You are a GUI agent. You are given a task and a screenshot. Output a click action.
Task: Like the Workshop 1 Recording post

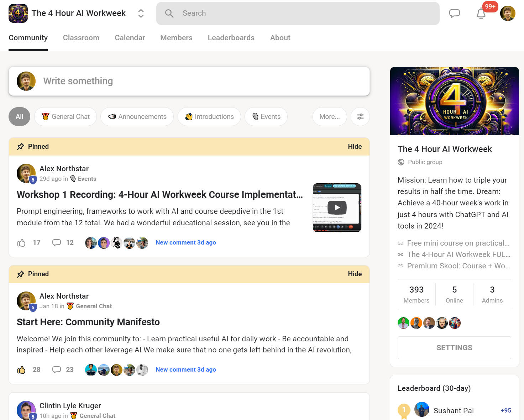[x=21, y=243]
